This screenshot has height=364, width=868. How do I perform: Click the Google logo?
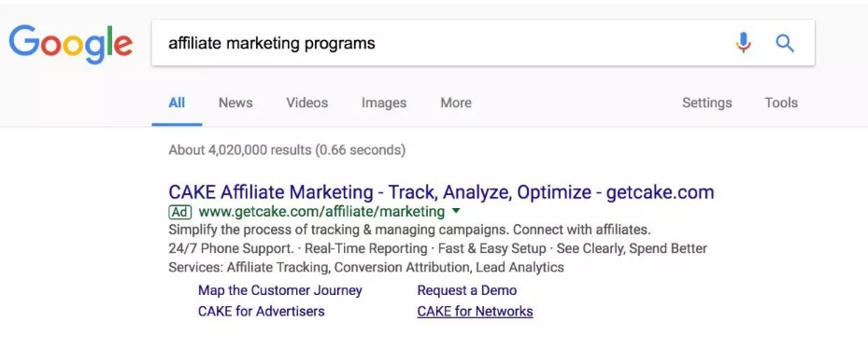(70, 44)
